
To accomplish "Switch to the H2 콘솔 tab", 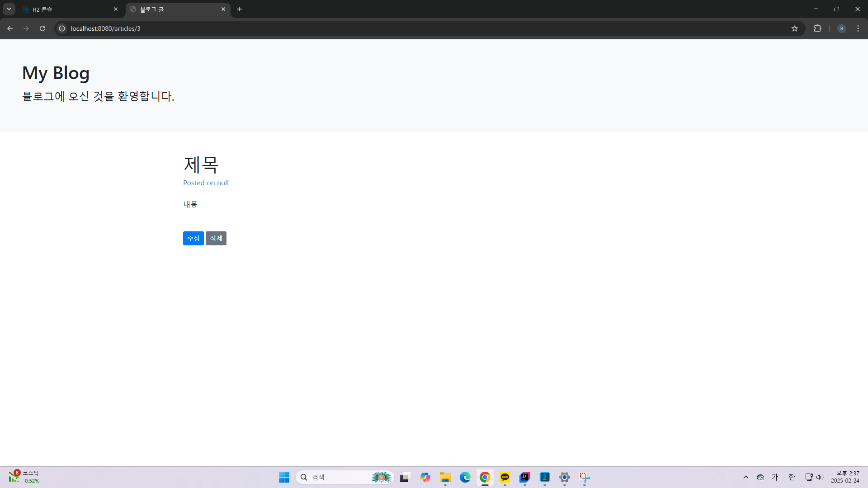I will pos(68,9).
